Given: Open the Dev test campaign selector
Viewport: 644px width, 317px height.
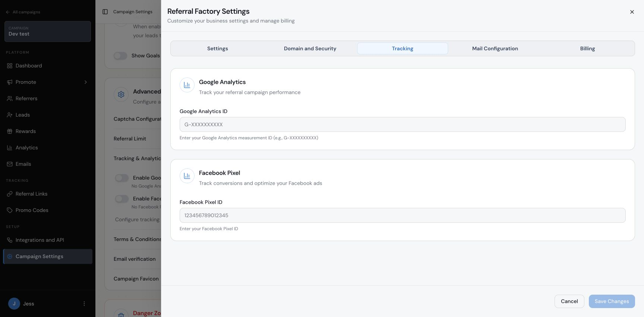Looking at the screenshot, I should pos(48,31).
